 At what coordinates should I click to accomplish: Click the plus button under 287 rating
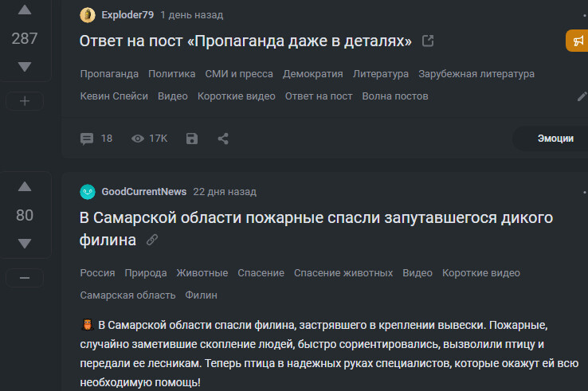click(25, 101)
